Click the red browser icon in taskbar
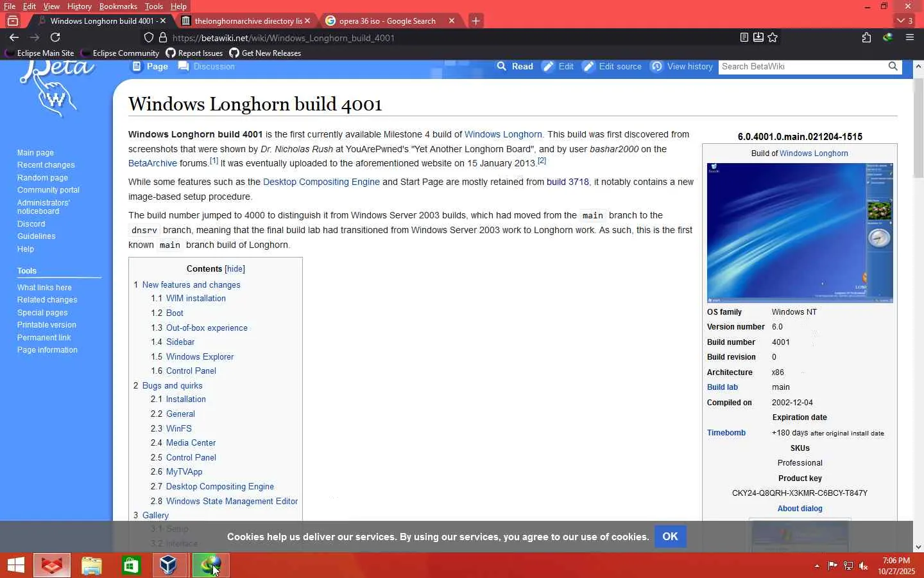The height and width of the screenshot is (578, 924). [x=52, y=565]
